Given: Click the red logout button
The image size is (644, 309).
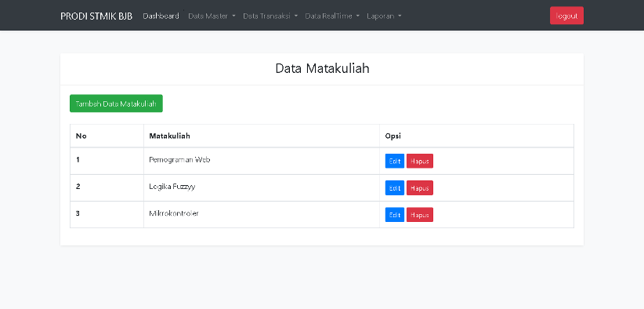Looking at the screenshot, I should coord(566,16).
